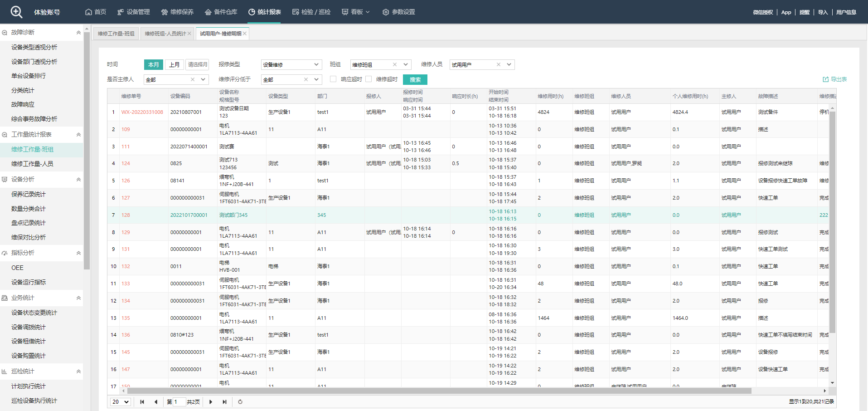Image resolution: width=868 pixels, height=411 pixels.
Task: Open work order number 124
Action: pyautogui.click(x=126, y=163)
